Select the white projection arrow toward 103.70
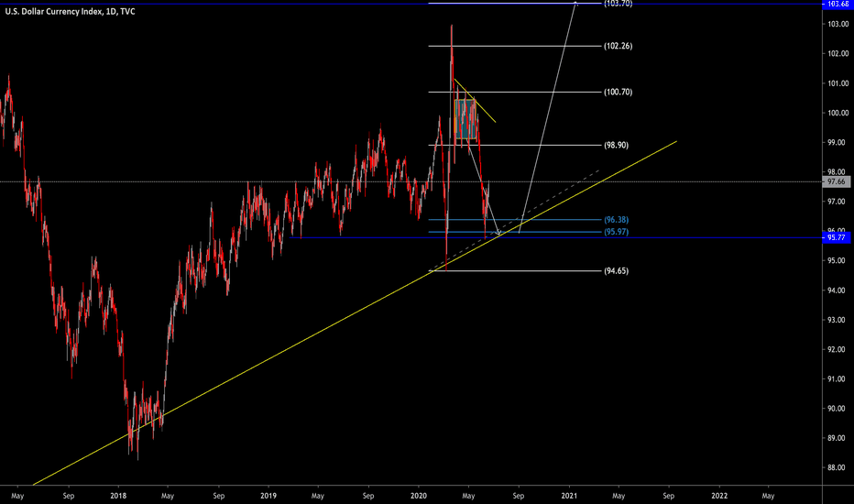This screenshot has width=854, height=504. tap(547, 117)
